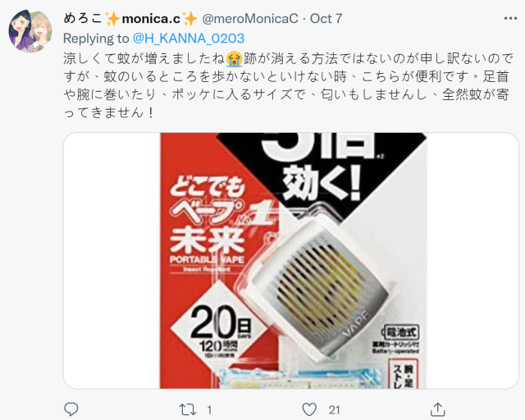Open the user's profile avatar picture

[x=30, y=31]
